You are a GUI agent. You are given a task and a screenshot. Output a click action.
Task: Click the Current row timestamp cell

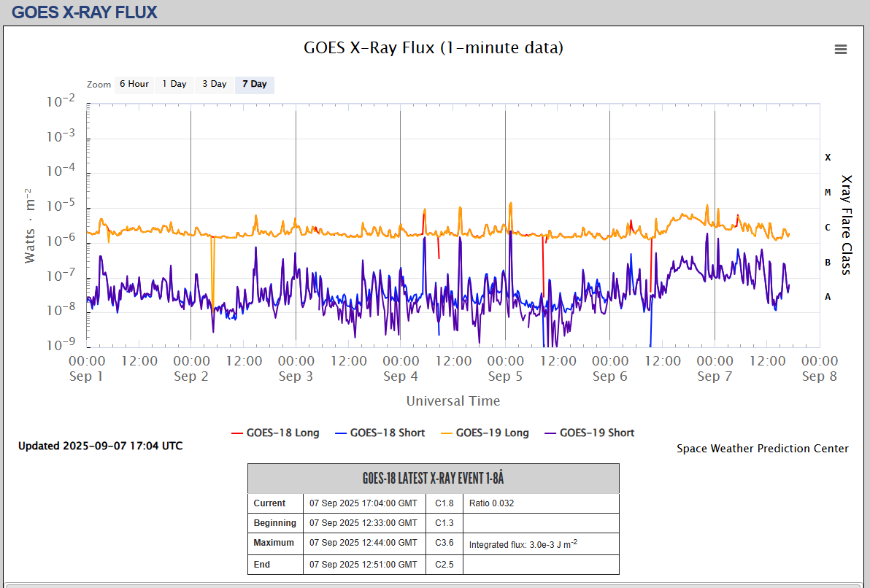[363, 503]
